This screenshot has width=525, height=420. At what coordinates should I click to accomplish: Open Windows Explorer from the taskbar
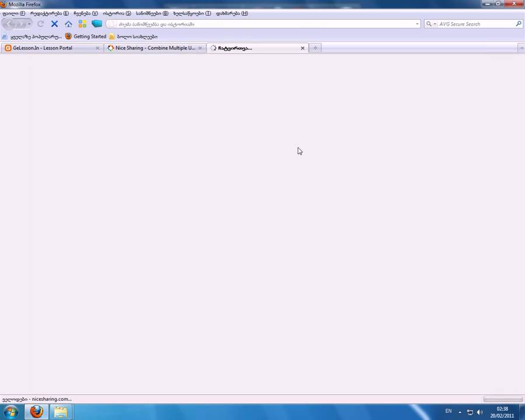61,412
